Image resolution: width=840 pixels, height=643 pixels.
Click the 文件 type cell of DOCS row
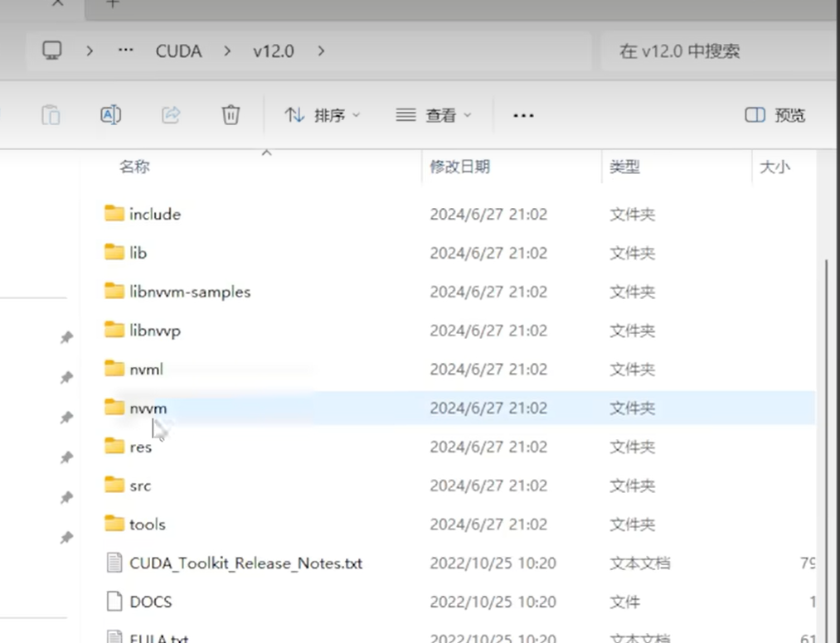(624, 602)
